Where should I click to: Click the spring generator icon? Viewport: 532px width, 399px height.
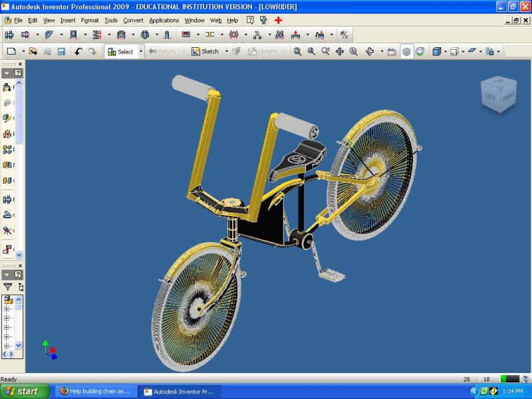pyautogui.click(x=97, y=35)
